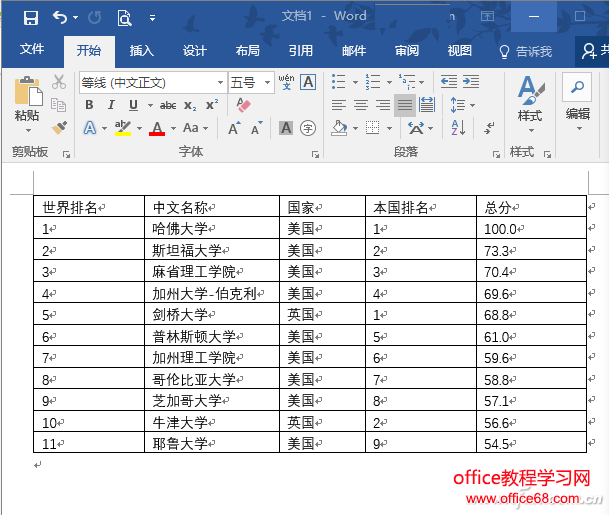Screen dimensions: 609x515
Task: Copy selection with the copy icon
Action: point(59,105)
